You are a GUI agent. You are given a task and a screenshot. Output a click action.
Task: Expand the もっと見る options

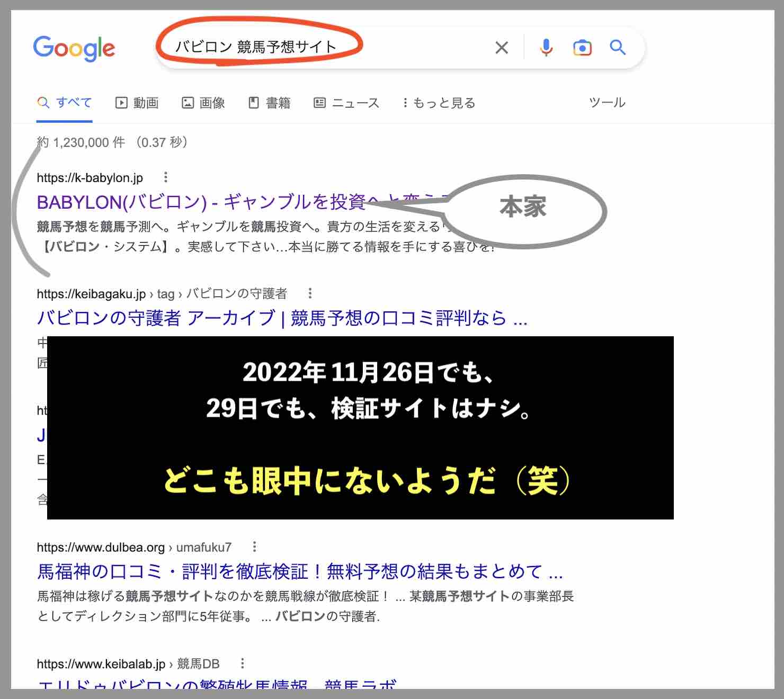[442, 103]
